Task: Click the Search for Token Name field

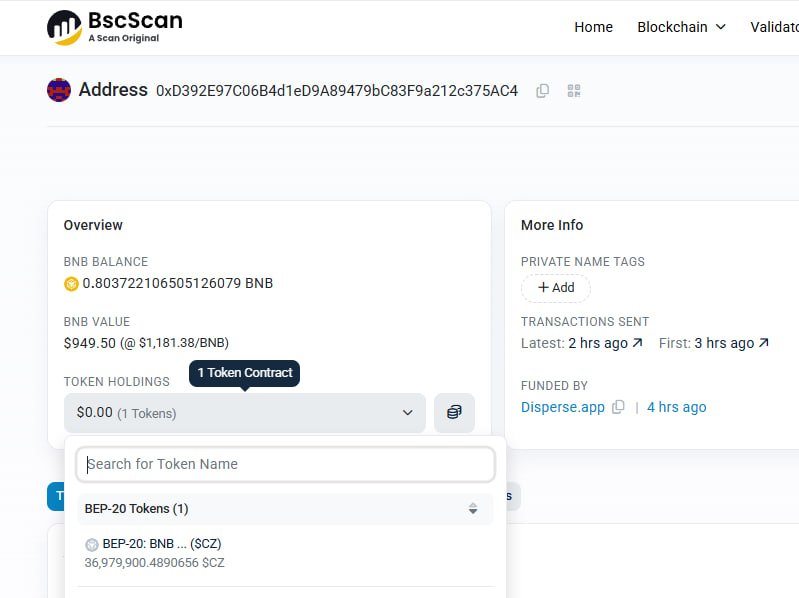Action: click(x=286, y=464)
